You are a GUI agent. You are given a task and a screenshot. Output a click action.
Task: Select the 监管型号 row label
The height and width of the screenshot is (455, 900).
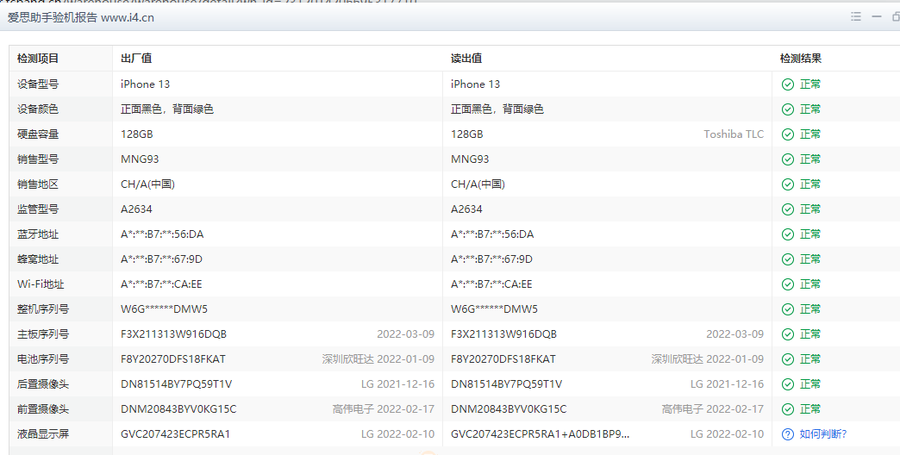pyautogui.click(x=38, y=209)
